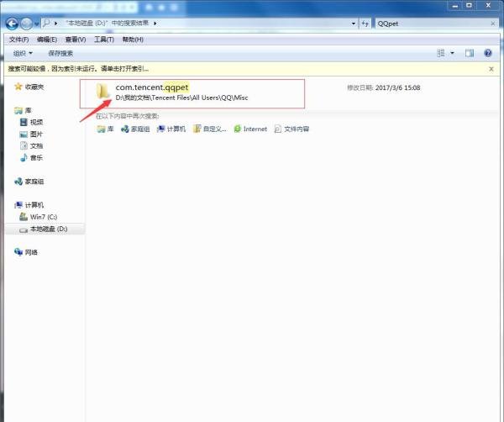Search again in 库
Screen dimensions: 504x422
(x=105, y=129)
